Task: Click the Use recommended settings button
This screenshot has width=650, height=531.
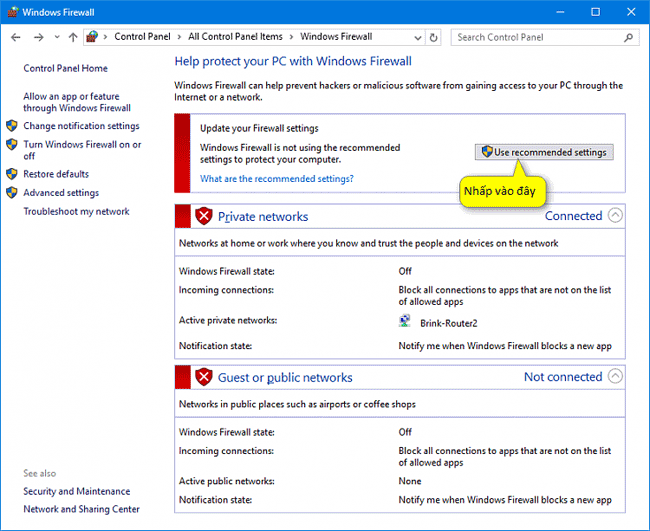Action: [x=544, y=152]
